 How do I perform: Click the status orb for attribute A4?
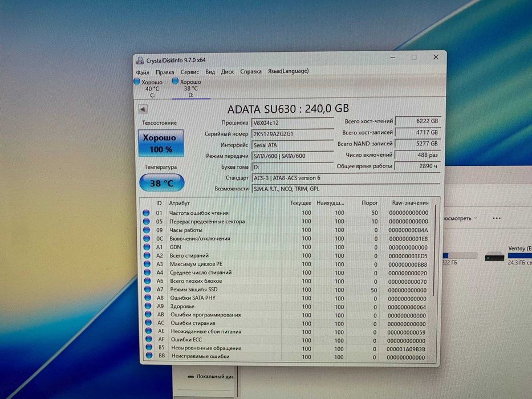pos(147,272)
